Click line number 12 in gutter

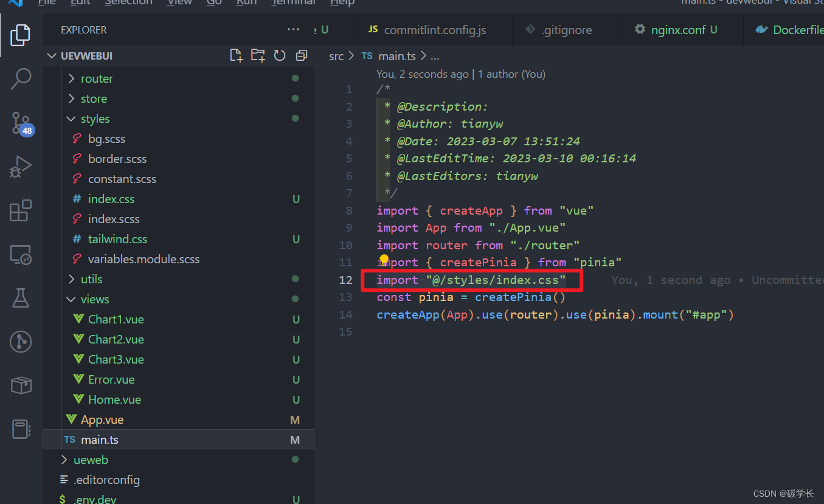pyautogui.click(x=345, y=280)
